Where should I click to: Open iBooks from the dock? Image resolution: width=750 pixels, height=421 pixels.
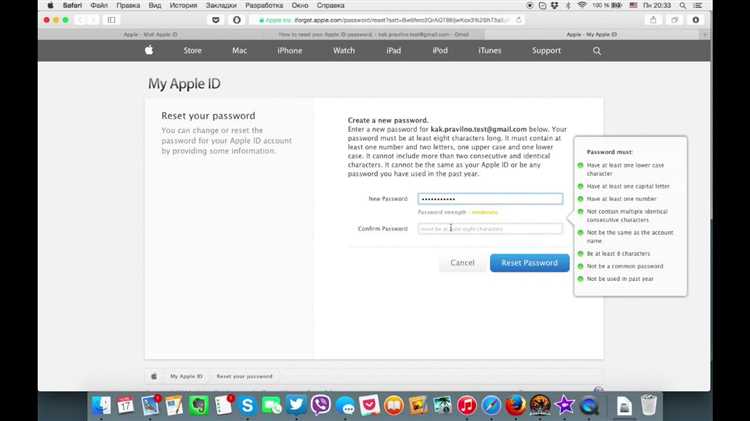pos(394,405)
